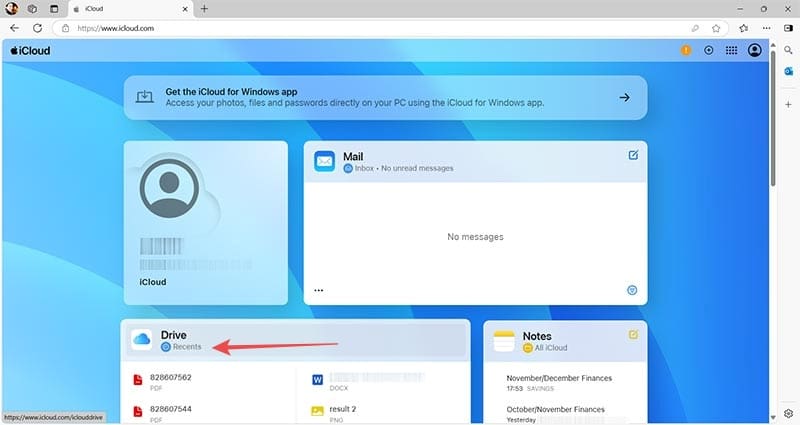800x425 pixels.
Task: Open the Drive tile heading link
Action: click(x=174, y=335)
